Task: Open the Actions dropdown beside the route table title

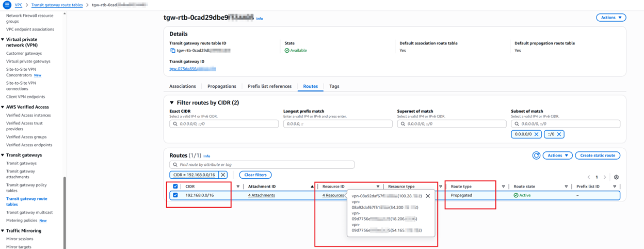Action: (x=611, y=18)
